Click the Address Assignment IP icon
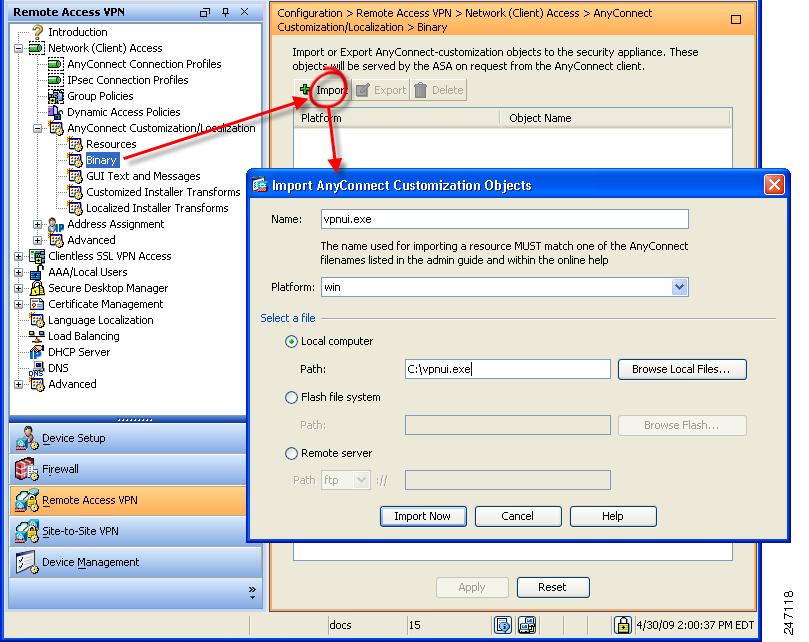 pos(56,224)
